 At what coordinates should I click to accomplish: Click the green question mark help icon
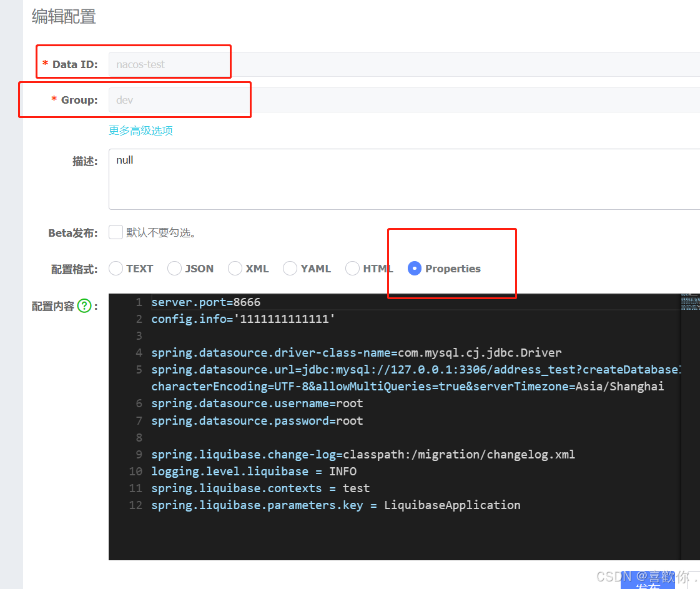(x=85, y=305)
